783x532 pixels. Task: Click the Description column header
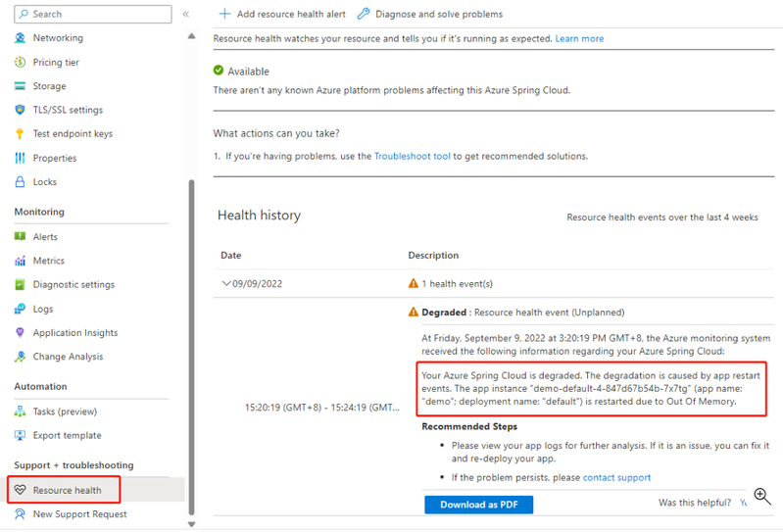pyautogui.click(x=433, y=255)
